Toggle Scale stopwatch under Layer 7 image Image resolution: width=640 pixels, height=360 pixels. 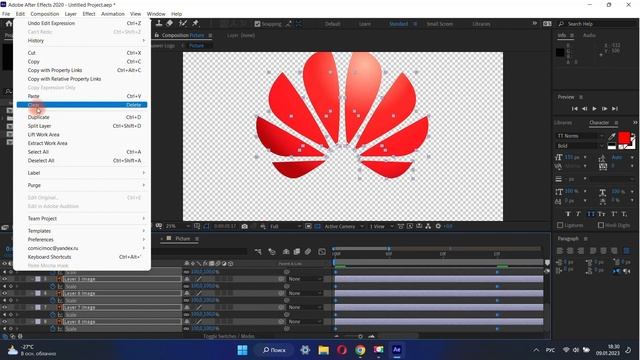tap(53, 315)
